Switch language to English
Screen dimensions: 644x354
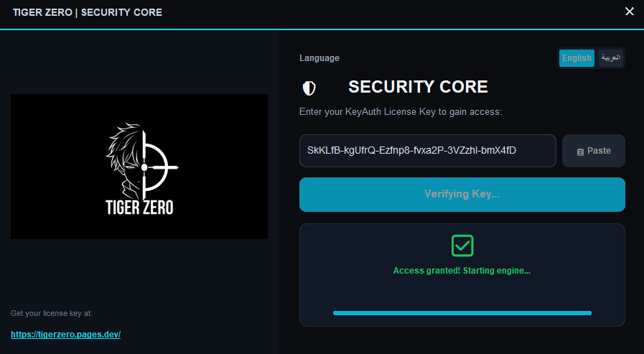point(577,58)
